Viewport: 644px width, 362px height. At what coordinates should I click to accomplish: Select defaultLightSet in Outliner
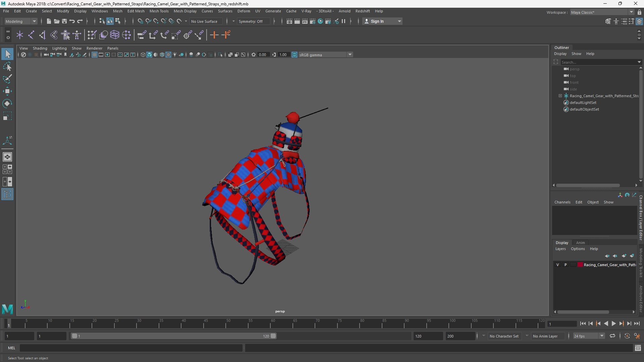(583, 103)
